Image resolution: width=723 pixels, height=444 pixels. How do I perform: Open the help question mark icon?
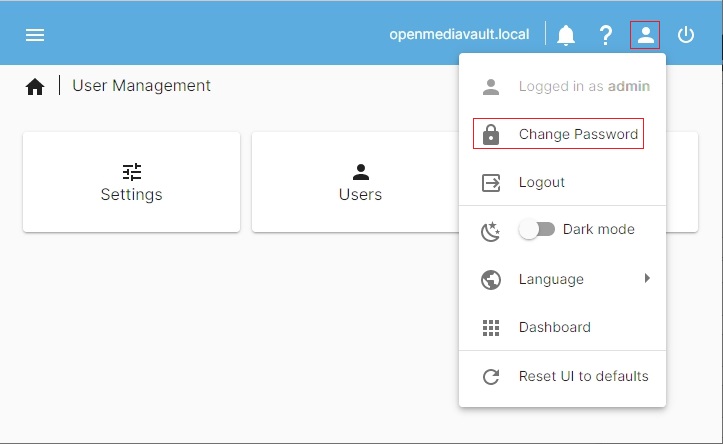606,36
